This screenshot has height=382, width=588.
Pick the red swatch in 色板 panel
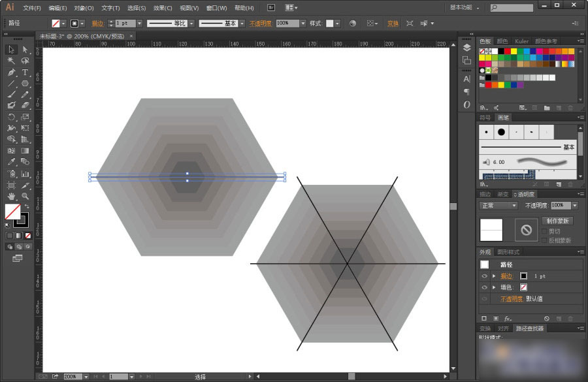pyautogui.click(x=507, y=51)
